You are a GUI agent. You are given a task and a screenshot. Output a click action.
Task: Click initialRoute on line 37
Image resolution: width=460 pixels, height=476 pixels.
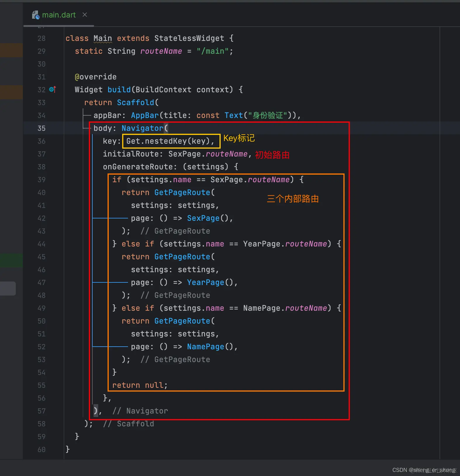[x=131, y=154]
